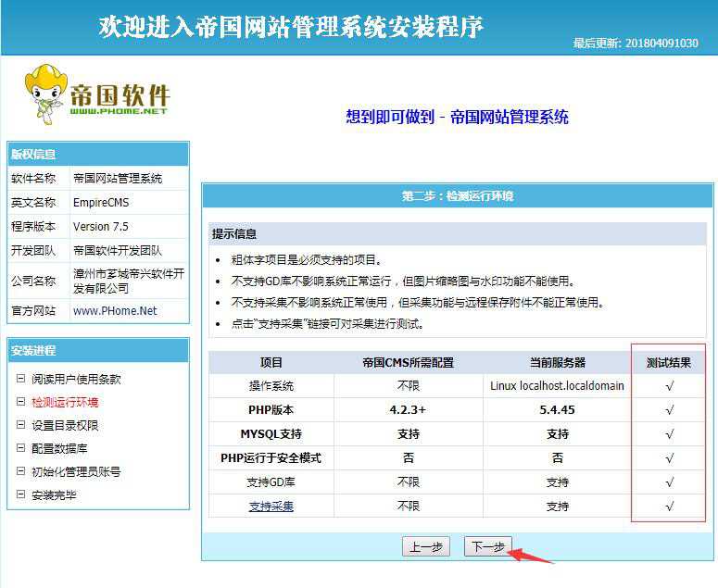Click the 欢迎进入帝国网站管理系统安装程序 title

291,27
